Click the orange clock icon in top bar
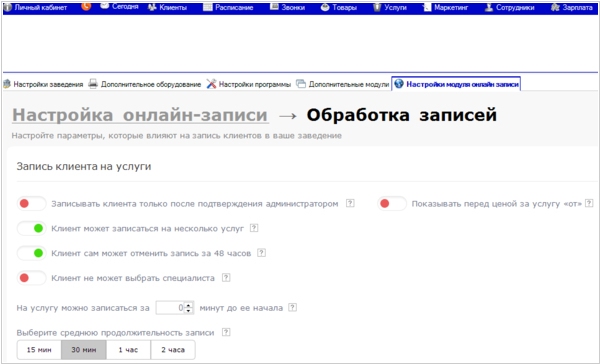Screen dimensions: 600x364 86,6
